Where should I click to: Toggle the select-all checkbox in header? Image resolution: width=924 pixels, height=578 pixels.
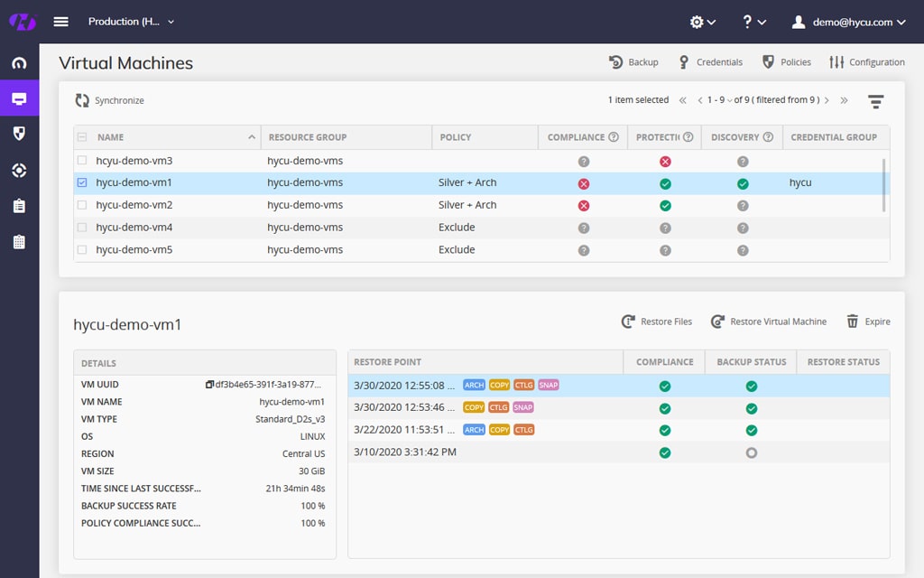pyautogui.click(x=82, y=137)
